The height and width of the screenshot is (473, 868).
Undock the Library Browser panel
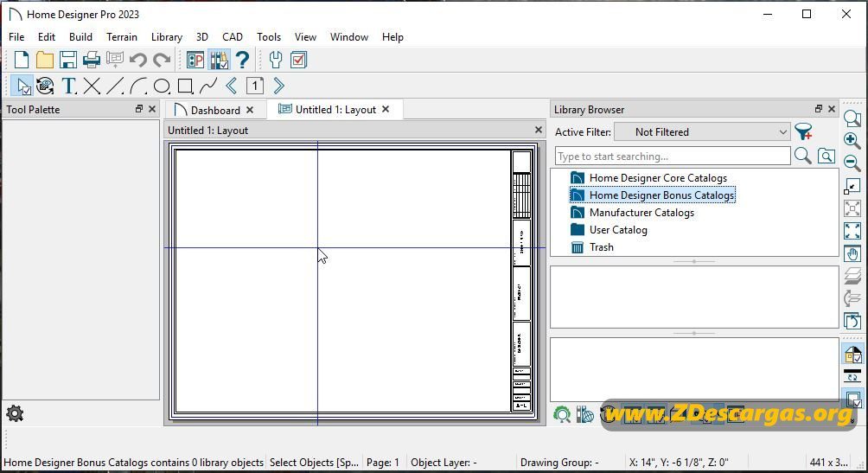[818, 109]
